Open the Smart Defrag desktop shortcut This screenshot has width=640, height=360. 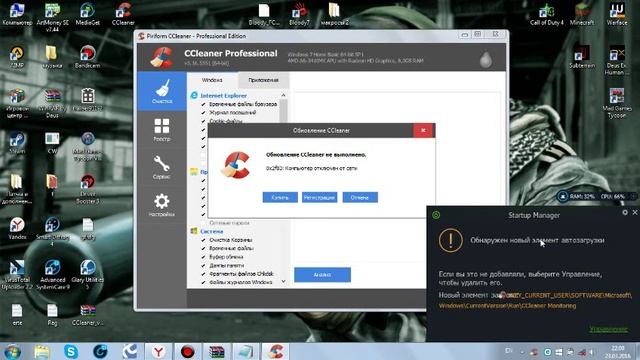[x=52, y=231]
